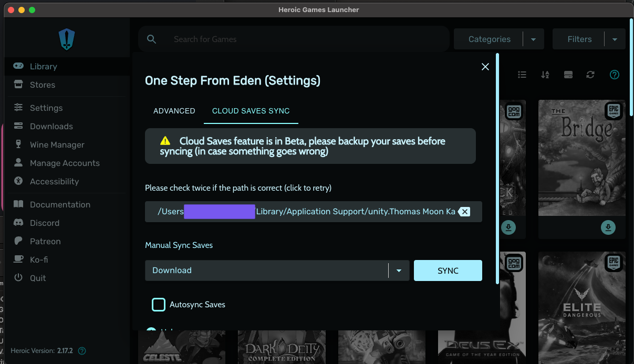Refresh the game library

pyautogui.click(x=590, y=75)
